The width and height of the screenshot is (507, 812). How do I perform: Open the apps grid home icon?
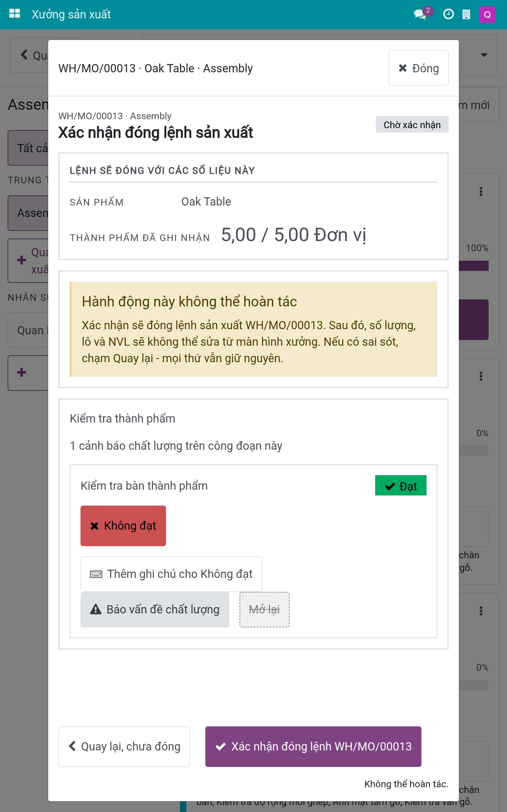click(15, 14)
